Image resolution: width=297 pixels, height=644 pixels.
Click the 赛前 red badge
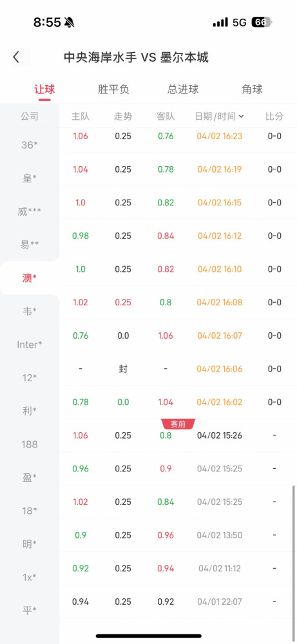[178, 424]
